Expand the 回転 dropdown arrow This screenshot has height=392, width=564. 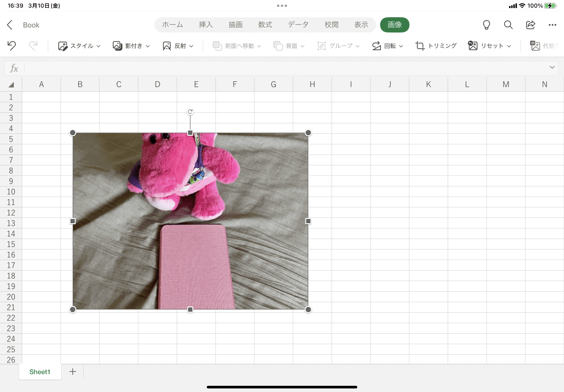coord(401,46)
